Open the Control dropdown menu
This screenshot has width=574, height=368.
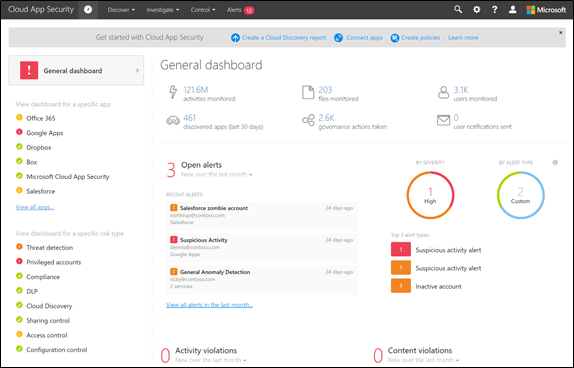click(x=203, y=10)
